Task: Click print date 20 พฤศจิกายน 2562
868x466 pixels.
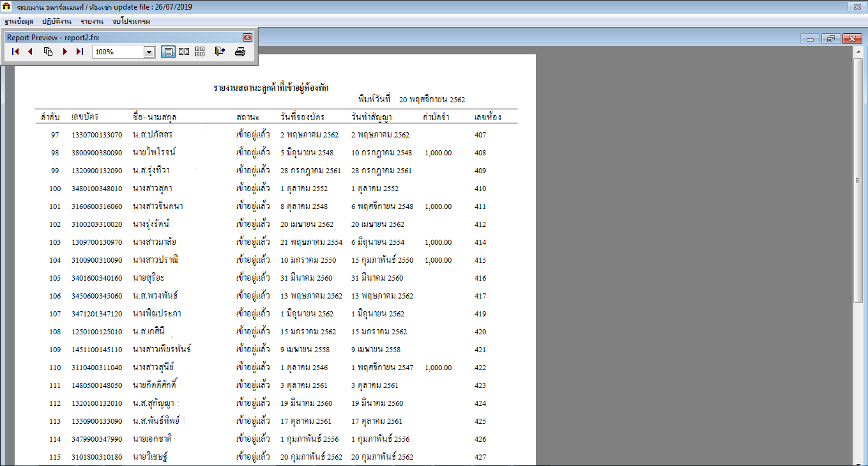Action: (432, 100)
